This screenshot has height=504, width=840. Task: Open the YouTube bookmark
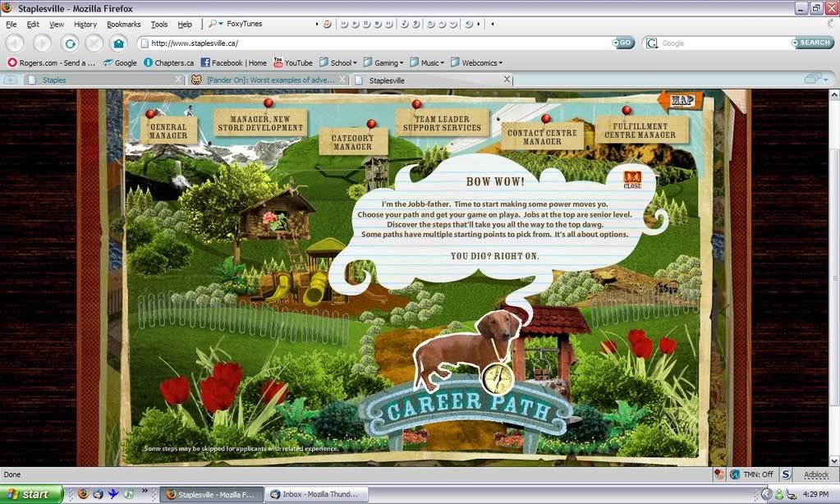click(x=293, y=62)
